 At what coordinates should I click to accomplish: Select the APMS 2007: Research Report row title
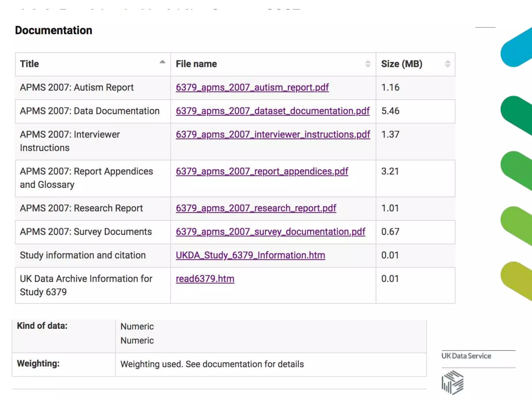point(81,208)
